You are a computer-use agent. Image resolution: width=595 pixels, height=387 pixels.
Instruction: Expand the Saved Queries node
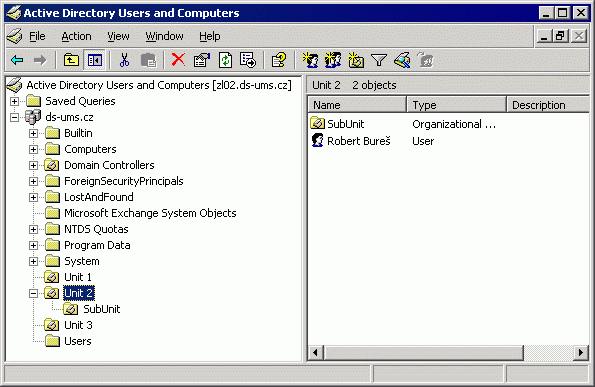click(14, 101)
